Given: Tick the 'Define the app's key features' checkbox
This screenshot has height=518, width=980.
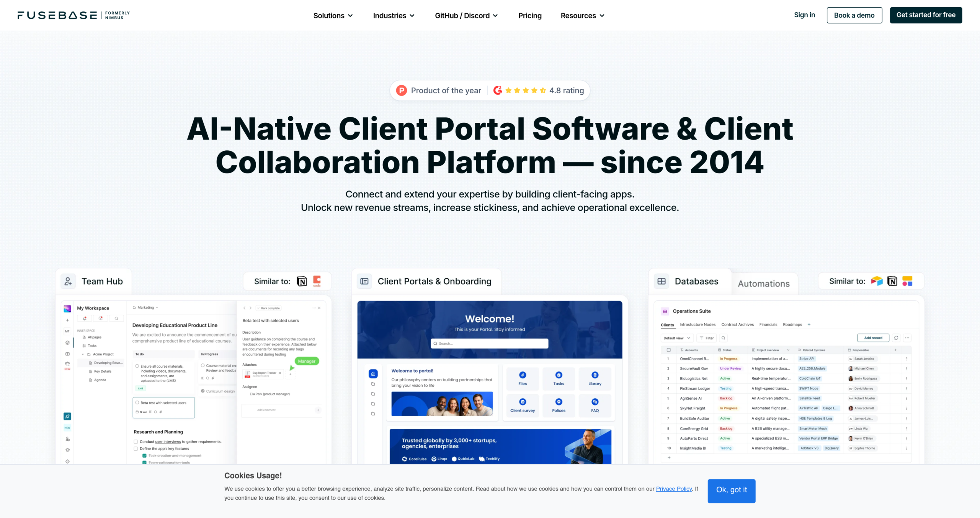Looking at the screenshot, I should point(136,449).
